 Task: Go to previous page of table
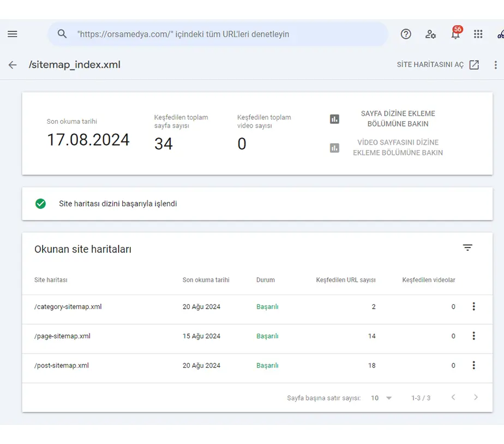pyautogui.click(x=453, y=398)
